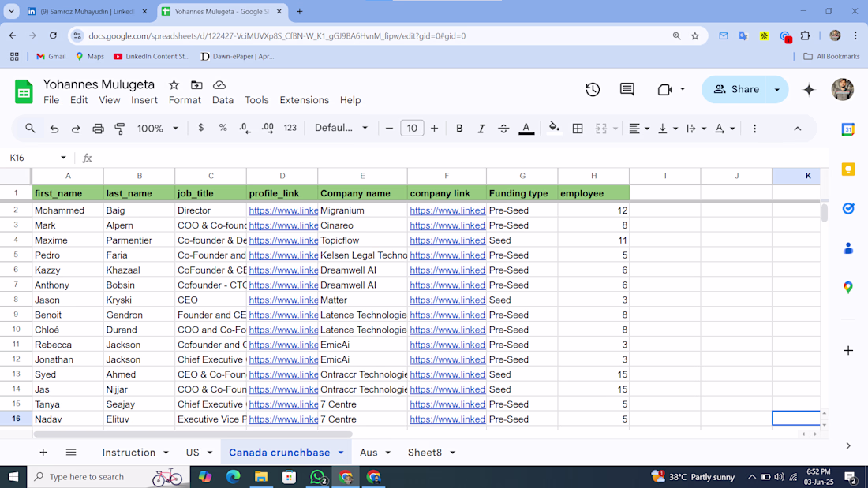Format cells as percent
This screenshot has width=868, height=488.
(223, 128)
